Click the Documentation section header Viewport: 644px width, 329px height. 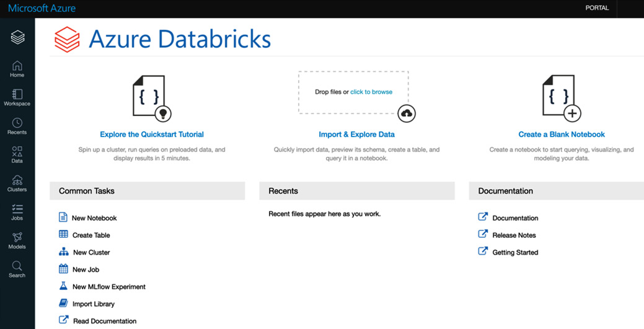point(557,191)
